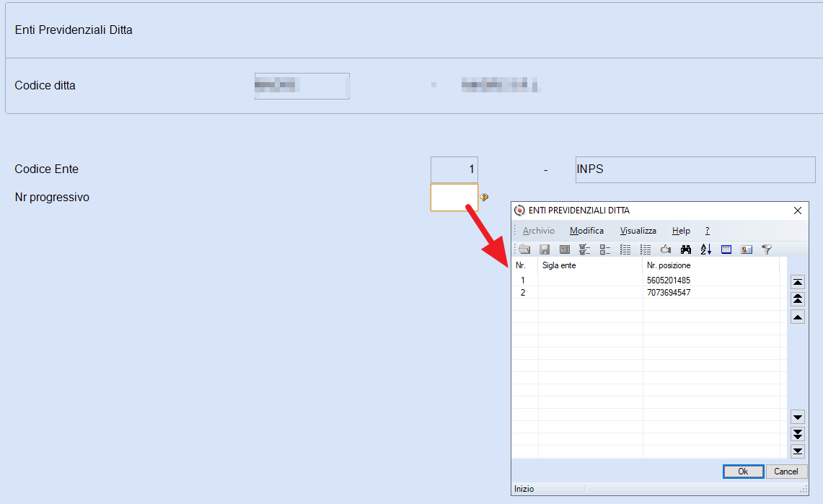Click the open folder toolbar icon
Screen dimensions: 823x504
click(x=525, y=249)
